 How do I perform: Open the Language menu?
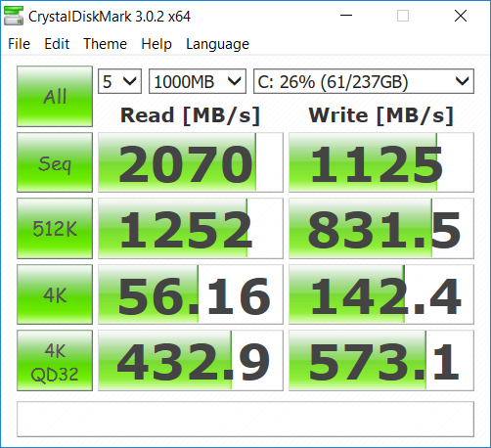[217, 44]
